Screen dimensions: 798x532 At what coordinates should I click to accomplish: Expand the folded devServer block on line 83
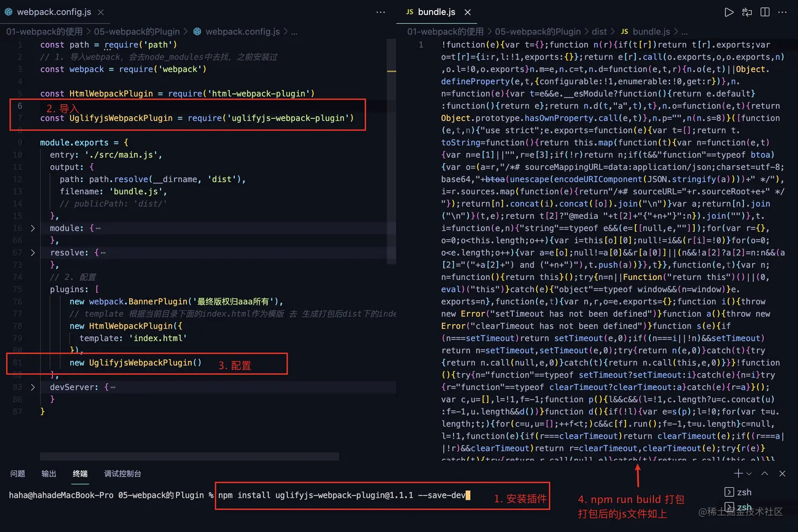[x=33, y=387]
